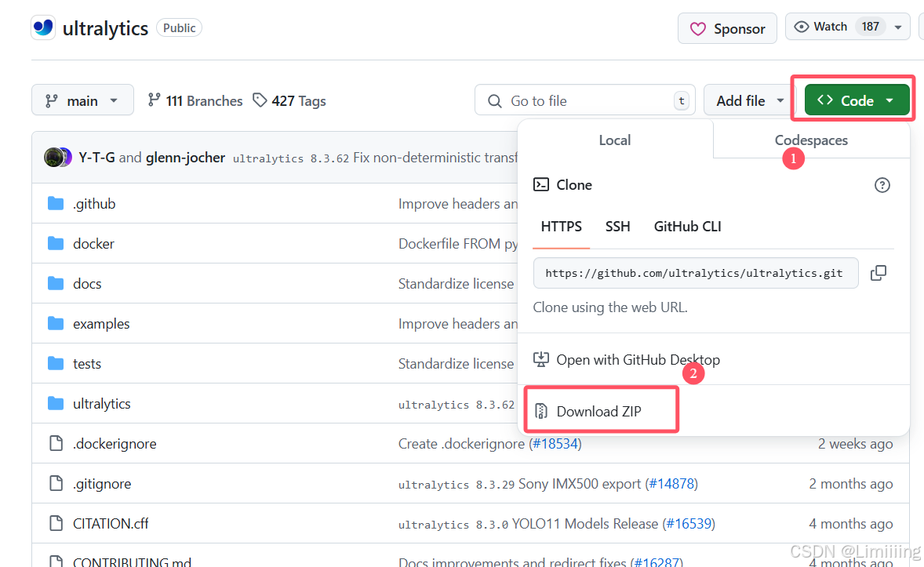The image size is (924, 567).
Task: Choose Open with GitHub Desktop
Action: (x=627, y=359)
